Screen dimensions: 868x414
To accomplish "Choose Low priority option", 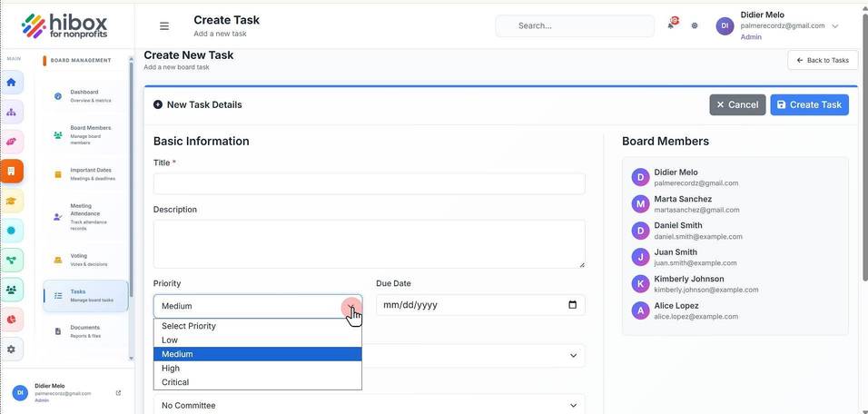I will (258, 340).
